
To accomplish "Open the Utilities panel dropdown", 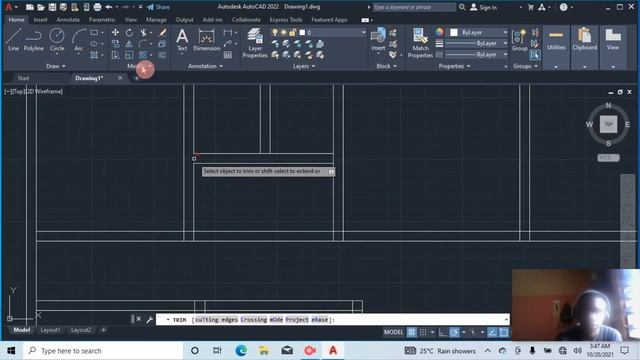I will [x=556, y=67].
